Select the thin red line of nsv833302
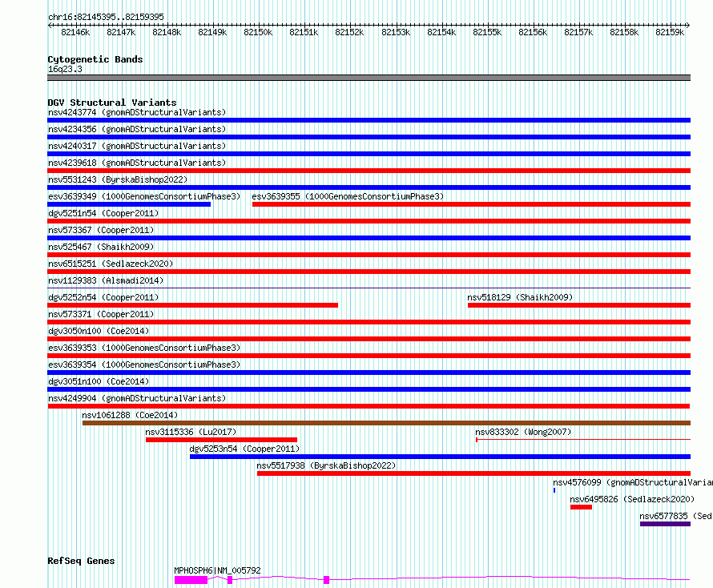Screen dimensions: 713x588 click(583, 440)
